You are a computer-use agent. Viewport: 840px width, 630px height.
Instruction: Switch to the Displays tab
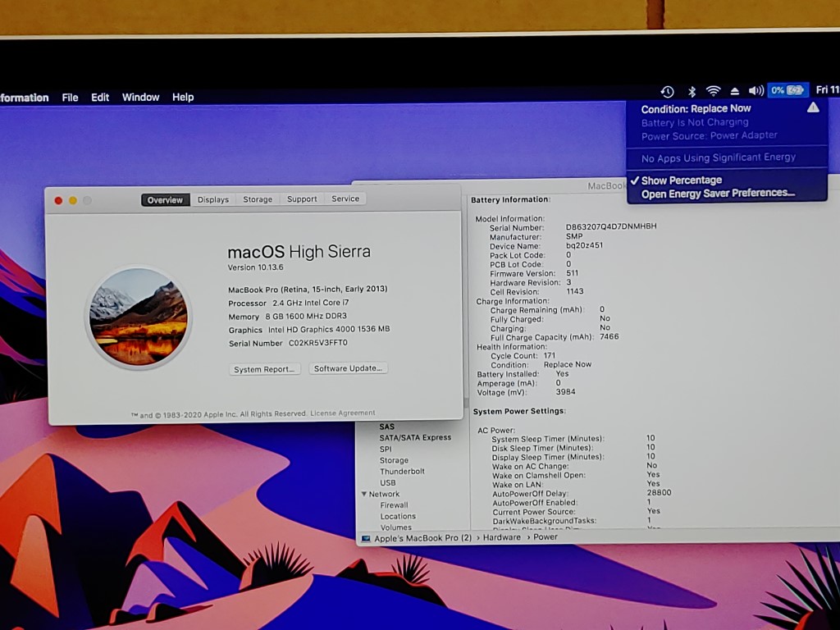[x=213, y=199]
